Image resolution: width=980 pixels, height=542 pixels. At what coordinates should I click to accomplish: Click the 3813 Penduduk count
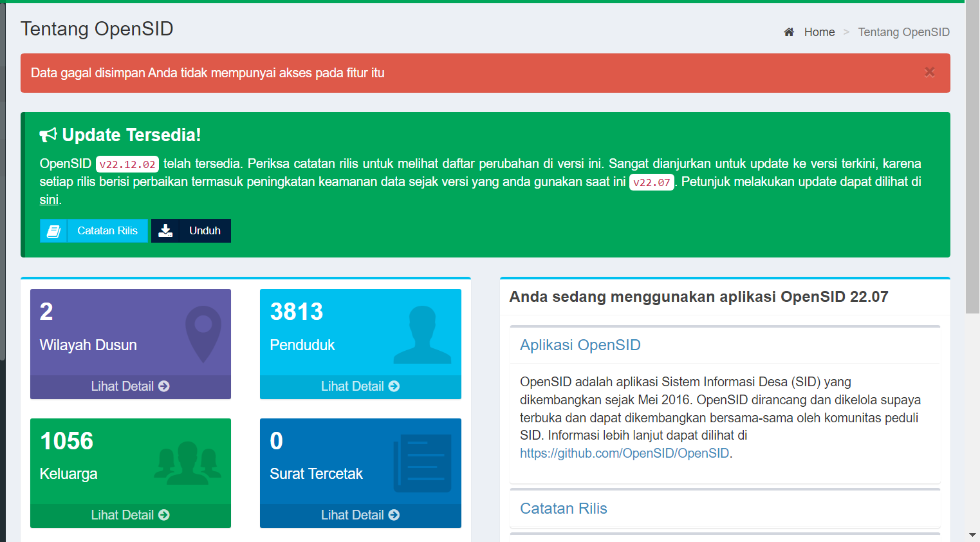pyautogui.click(x=297, y=312)
